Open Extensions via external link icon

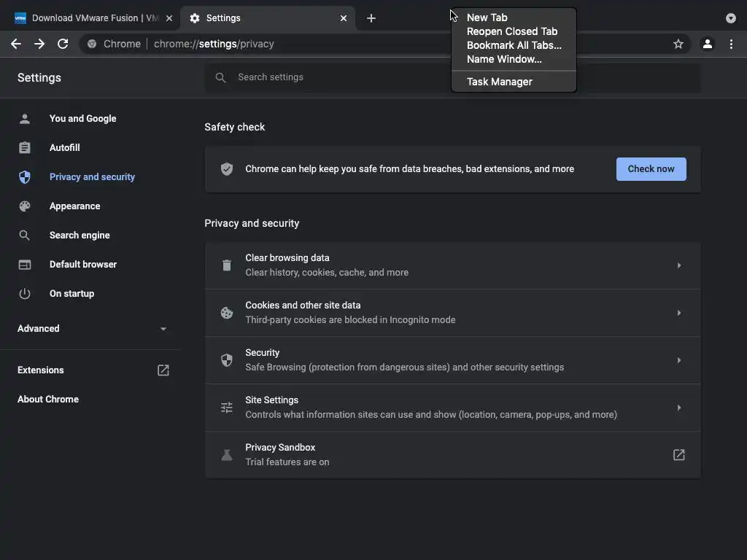[x=163, y=370]
